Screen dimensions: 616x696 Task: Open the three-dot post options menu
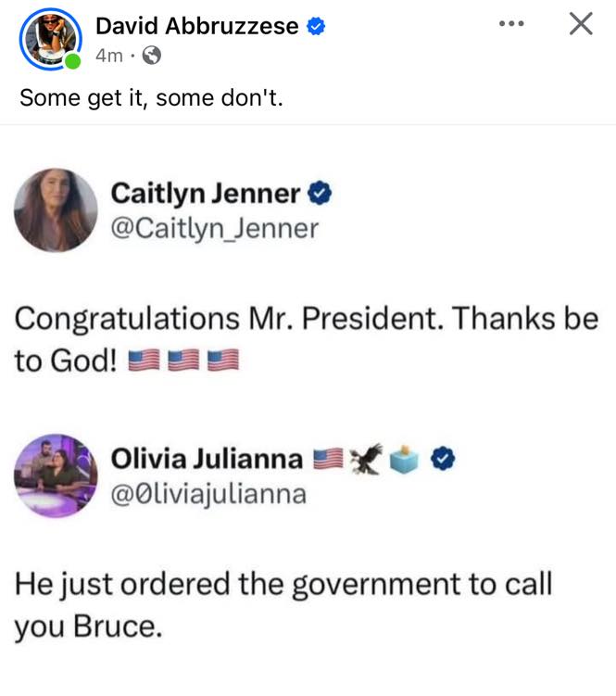pyautogui.click(x=510, y=24)
